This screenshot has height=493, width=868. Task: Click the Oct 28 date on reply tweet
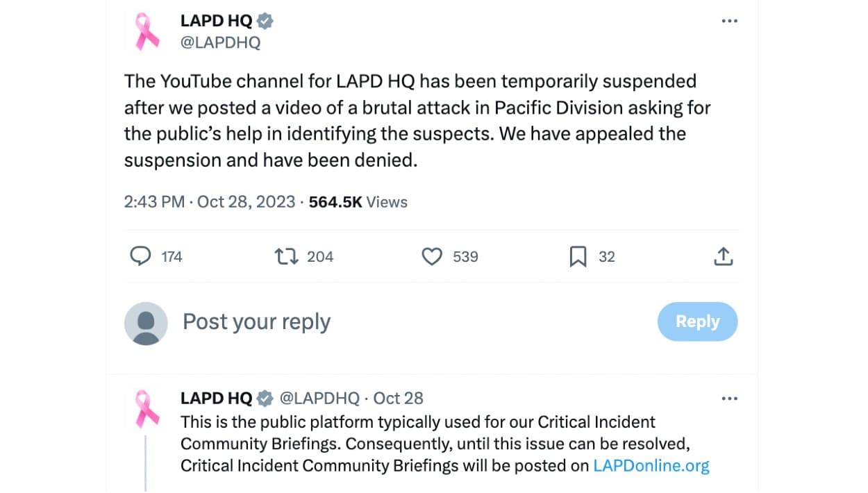(x=398, y=399)
